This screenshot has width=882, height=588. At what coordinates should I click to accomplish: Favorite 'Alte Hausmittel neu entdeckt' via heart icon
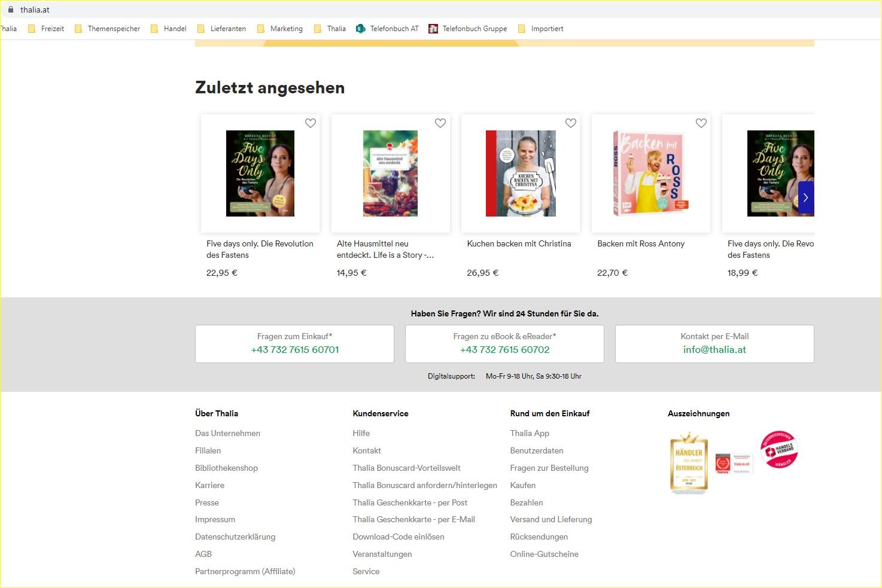click(x=440, y=123)
